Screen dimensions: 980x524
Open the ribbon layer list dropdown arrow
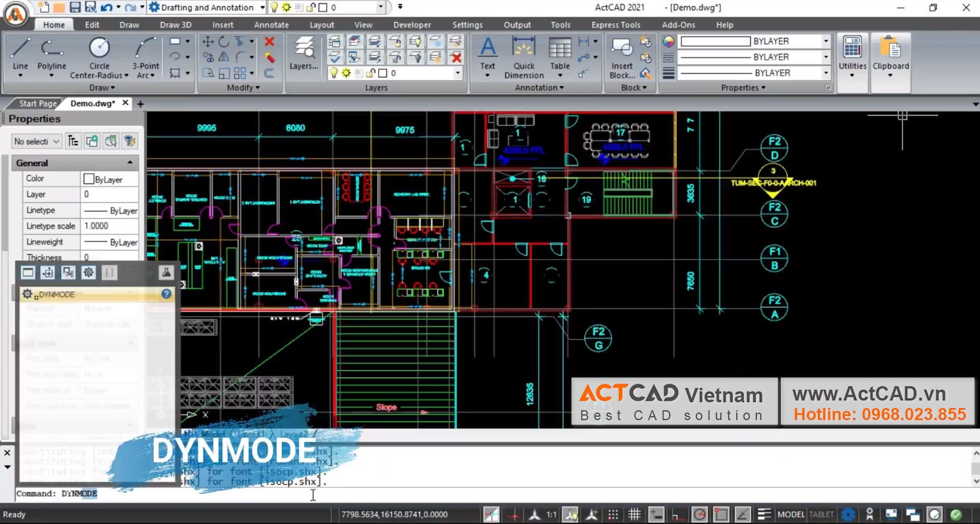click(458, 73)
